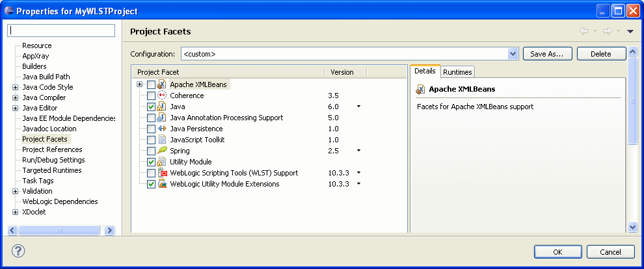Check the Java Persistence checkbox
Screen dimensions: 644x269
[151, 129]
